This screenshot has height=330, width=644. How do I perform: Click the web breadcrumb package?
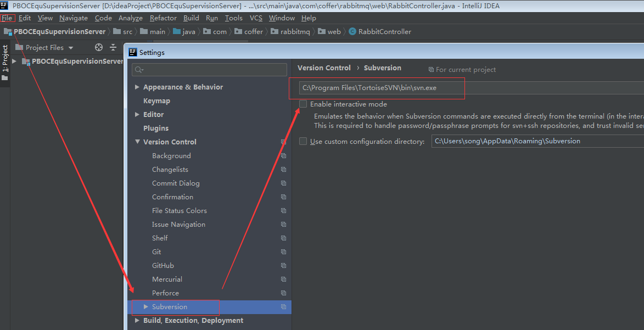[x=329, y=32]
